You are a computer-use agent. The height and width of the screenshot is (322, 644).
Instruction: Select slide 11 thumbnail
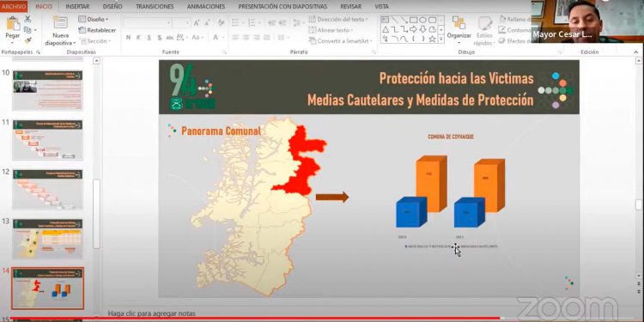pos(47,140)
